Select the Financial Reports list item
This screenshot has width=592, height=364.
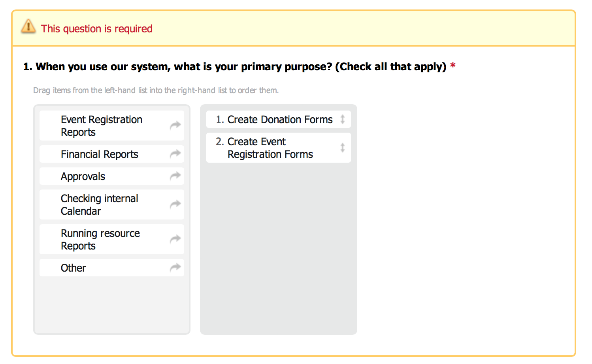pos(100,154)
